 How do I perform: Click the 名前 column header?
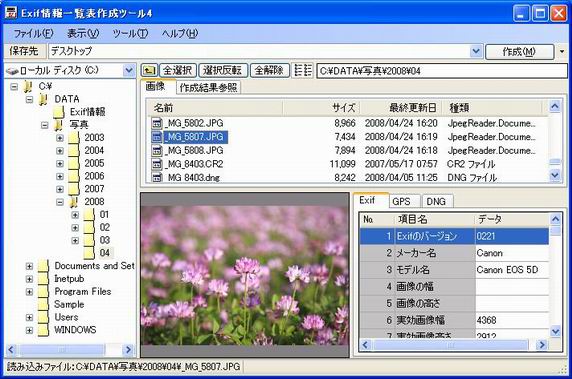click(x=215, y=108)
